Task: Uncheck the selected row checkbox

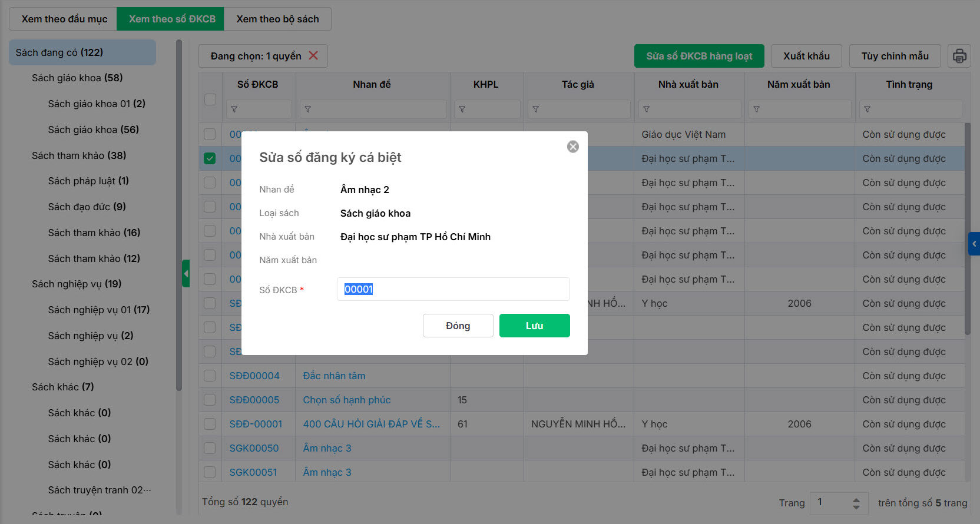Action: (210, 158)
